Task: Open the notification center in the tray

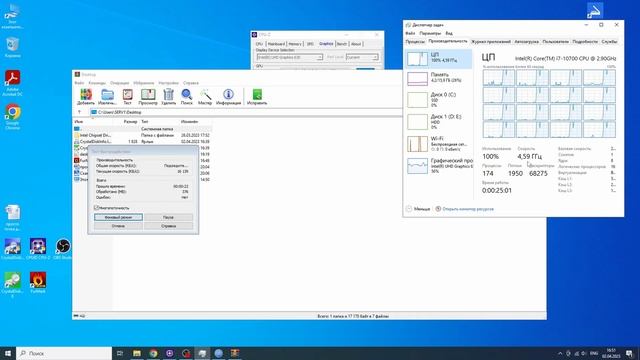Action: pyautogui.click(x=629, y=353)
